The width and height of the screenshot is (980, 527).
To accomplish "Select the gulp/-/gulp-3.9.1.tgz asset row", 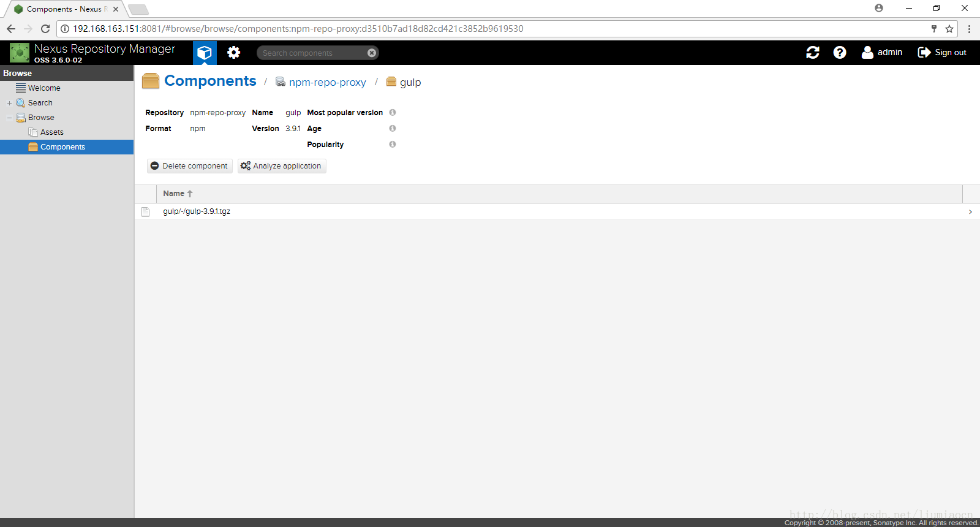I will tap(557, 211).
